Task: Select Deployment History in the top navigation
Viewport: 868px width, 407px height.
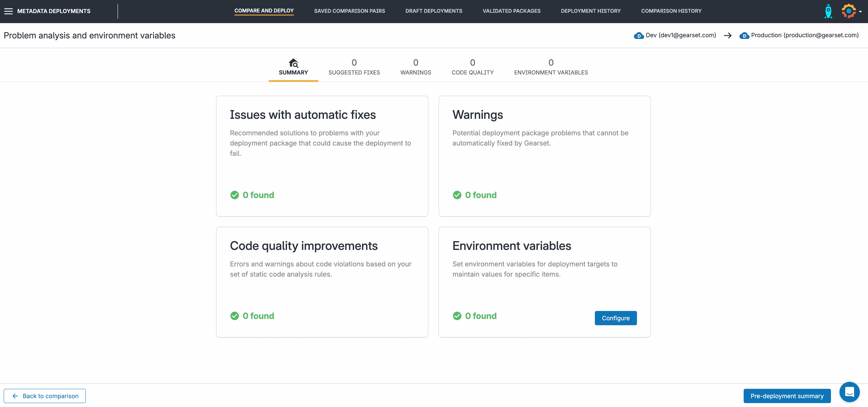Action: coord(591,11)
